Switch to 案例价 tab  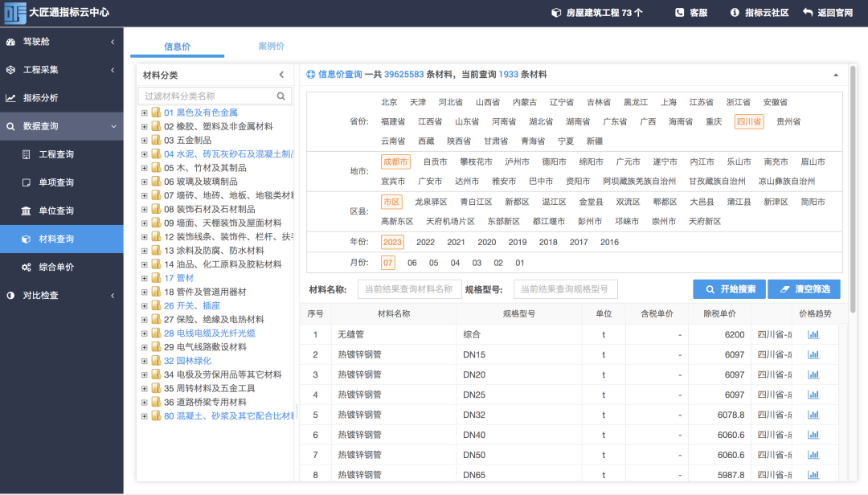click(272, 46)
